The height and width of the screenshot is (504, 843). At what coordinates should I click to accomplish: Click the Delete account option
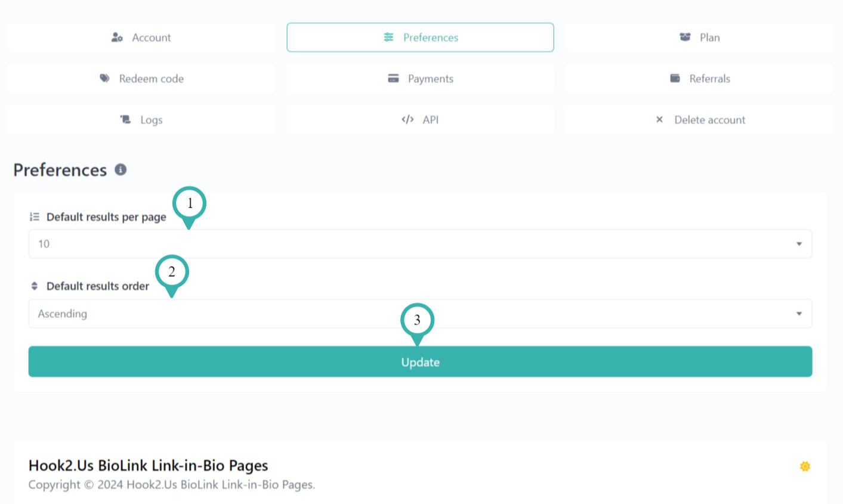(x=699, y=119)
